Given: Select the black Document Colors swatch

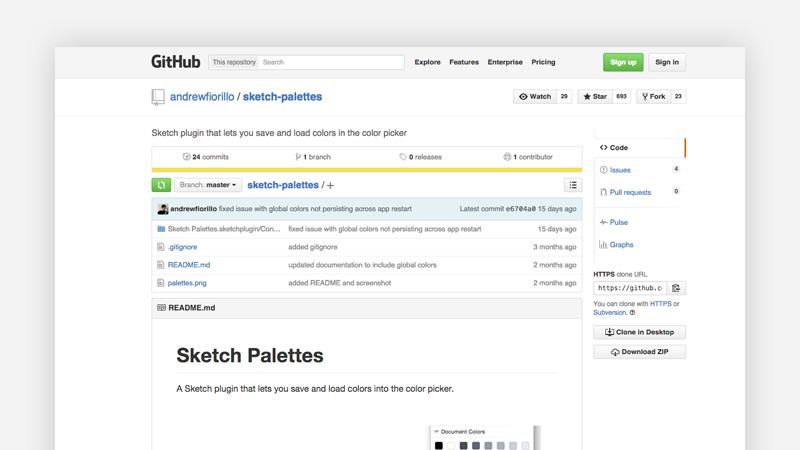Looking at the screenshot, I should [x=439, y=446].
